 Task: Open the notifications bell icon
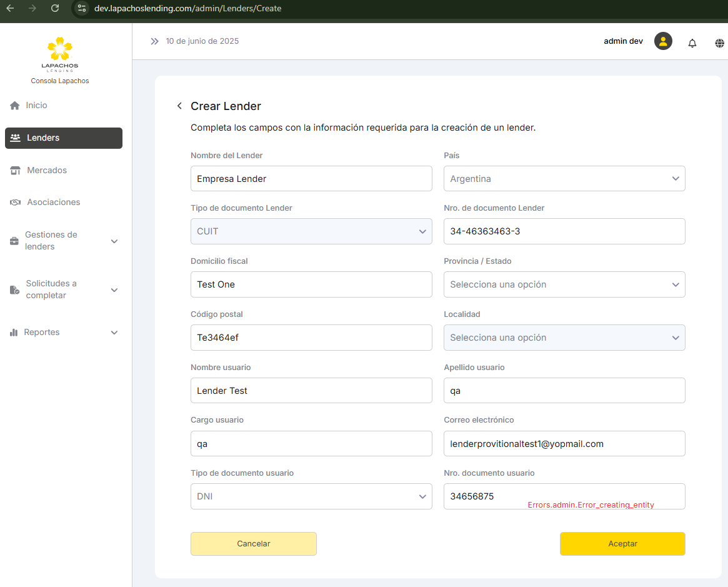click(692, 43)
